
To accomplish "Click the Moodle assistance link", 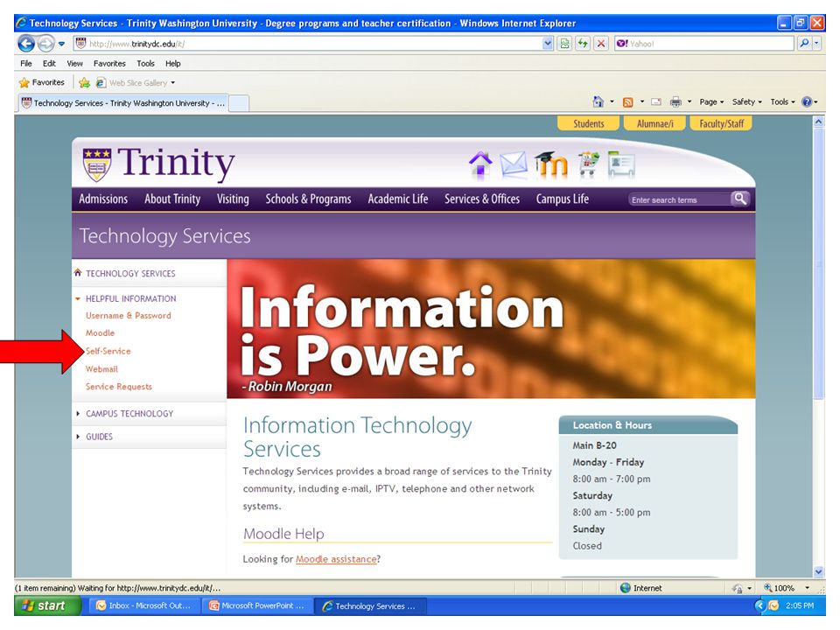I will [336, 559].
